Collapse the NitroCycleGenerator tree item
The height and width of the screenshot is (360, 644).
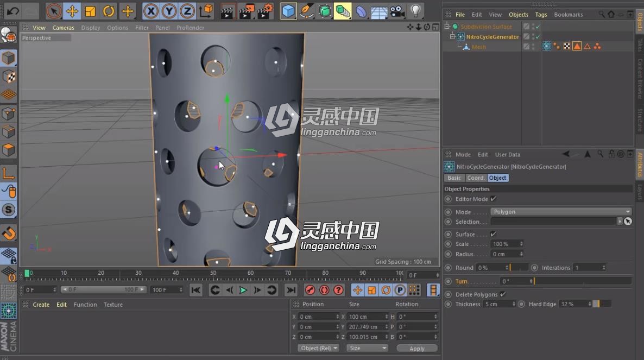coord(452,36)
